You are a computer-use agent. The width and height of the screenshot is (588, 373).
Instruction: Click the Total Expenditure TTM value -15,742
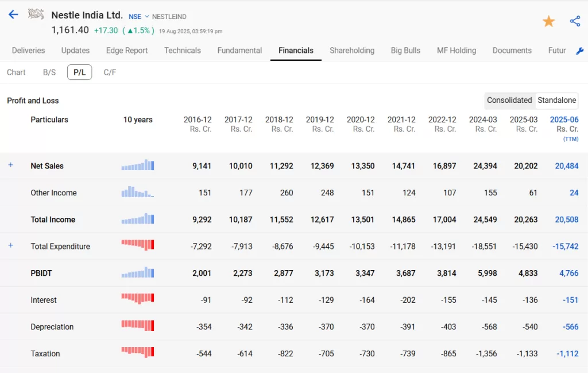pyautogui.click(x=566, y=247)
